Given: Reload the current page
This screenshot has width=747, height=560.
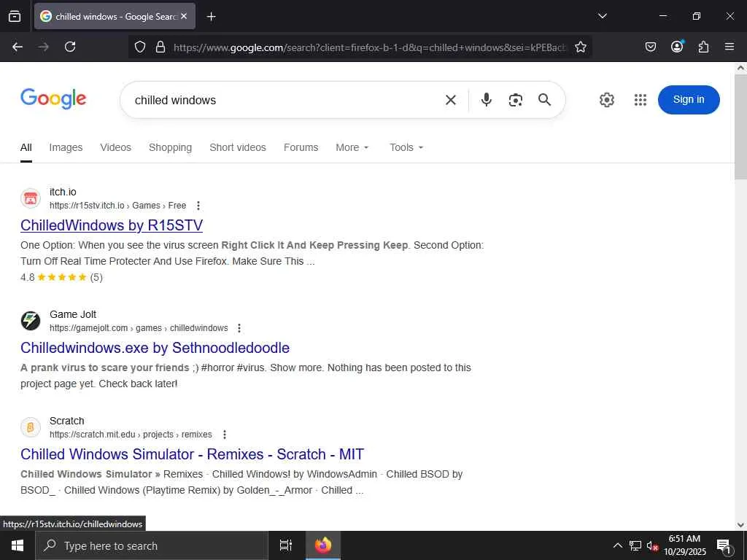Looking at the screenshot, I should click(x=70, y=47).
